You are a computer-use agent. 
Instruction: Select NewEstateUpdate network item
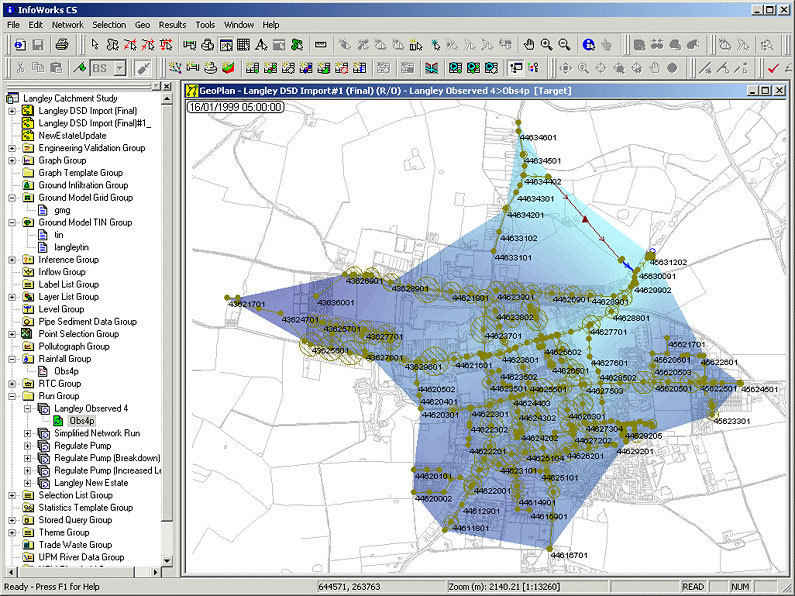[73, 136]
